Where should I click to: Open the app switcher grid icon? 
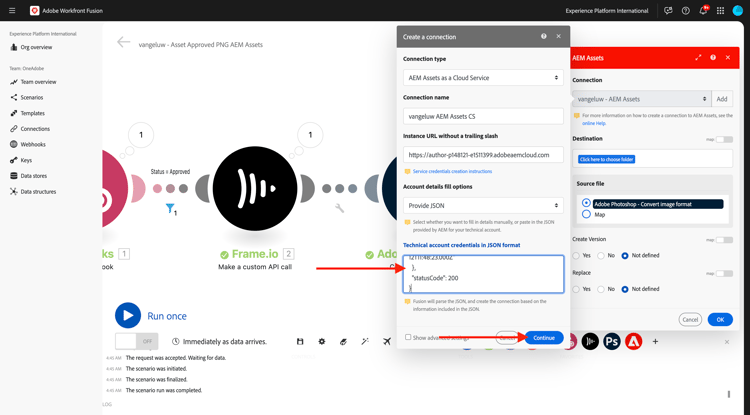(x=720, y=11)
